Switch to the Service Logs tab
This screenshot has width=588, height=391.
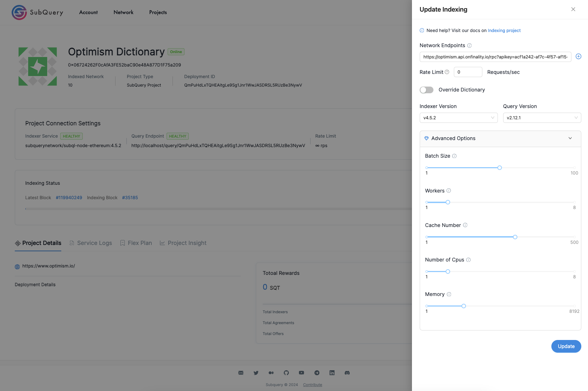[91, 243]
